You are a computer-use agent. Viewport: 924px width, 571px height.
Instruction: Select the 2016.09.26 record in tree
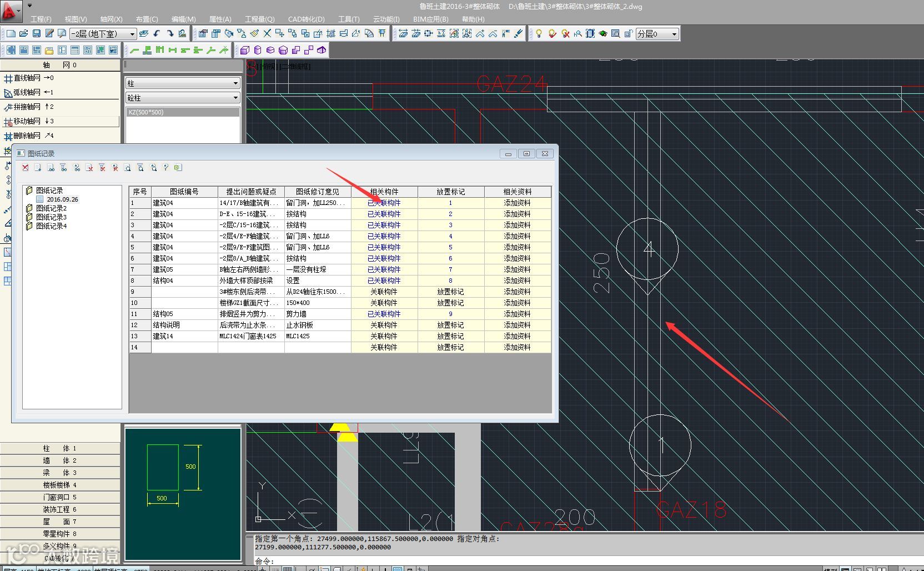pos(62,199)
